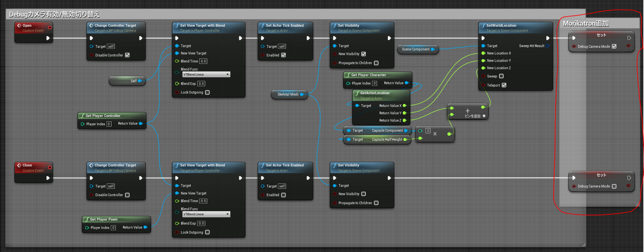Viewport: 644px width, 252px height.
Task: Click SetWorldLocation's exec output pin
Action: [x=548, y=38]
